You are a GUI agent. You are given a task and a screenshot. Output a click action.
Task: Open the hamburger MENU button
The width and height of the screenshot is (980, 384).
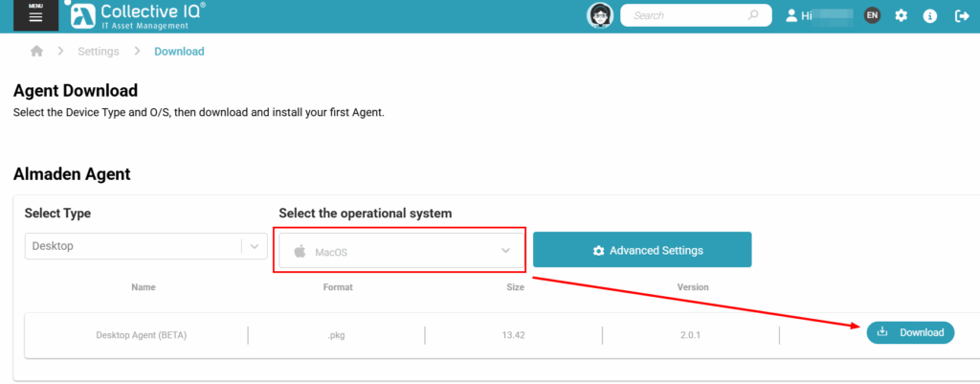(35, 15)
